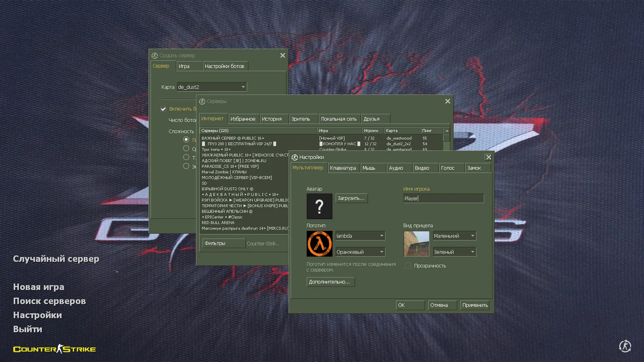Switch to the Избранное tab
The width and height of the screenshot is (644, 362).
[244, 118]
